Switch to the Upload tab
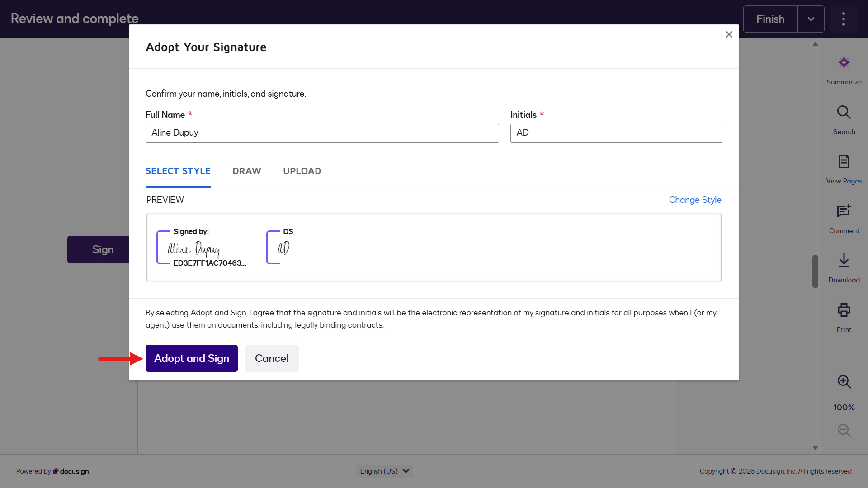Screen dimensions: 868x488 pos(302,171)
